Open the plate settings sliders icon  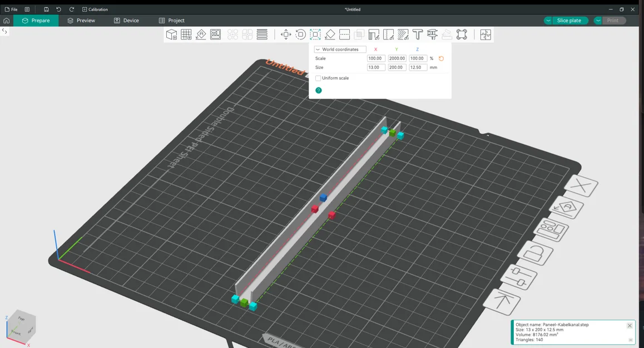click(x=518, y=277)
